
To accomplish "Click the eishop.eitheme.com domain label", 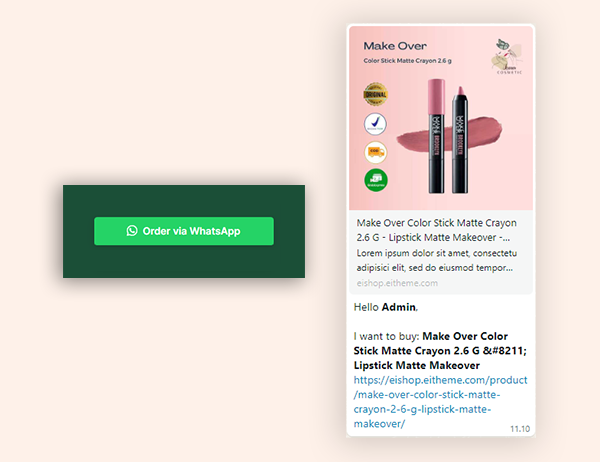I will pyautogui.click(x=397, y=283).
